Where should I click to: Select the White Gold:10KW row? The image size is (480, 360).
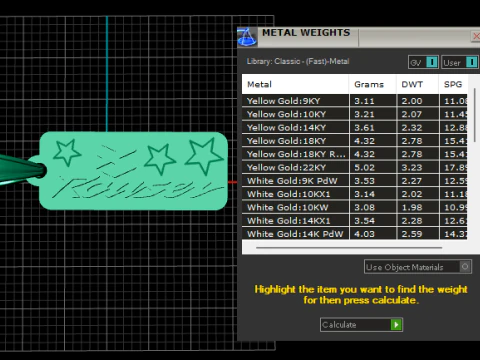[x=355, y=207]
